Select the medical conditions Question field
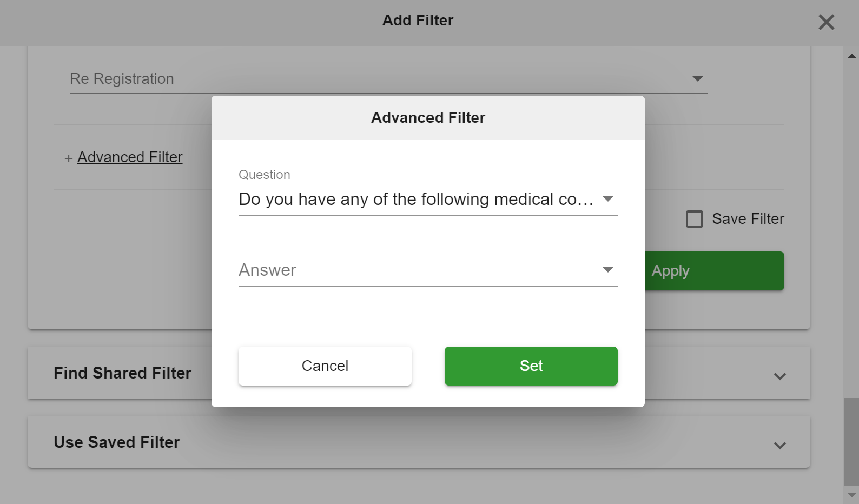 click(x=428, y=199)
